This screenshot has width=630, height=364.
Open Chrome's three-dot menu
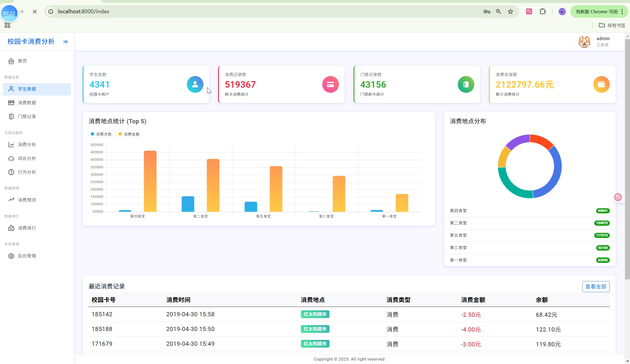tap(622, 12)
